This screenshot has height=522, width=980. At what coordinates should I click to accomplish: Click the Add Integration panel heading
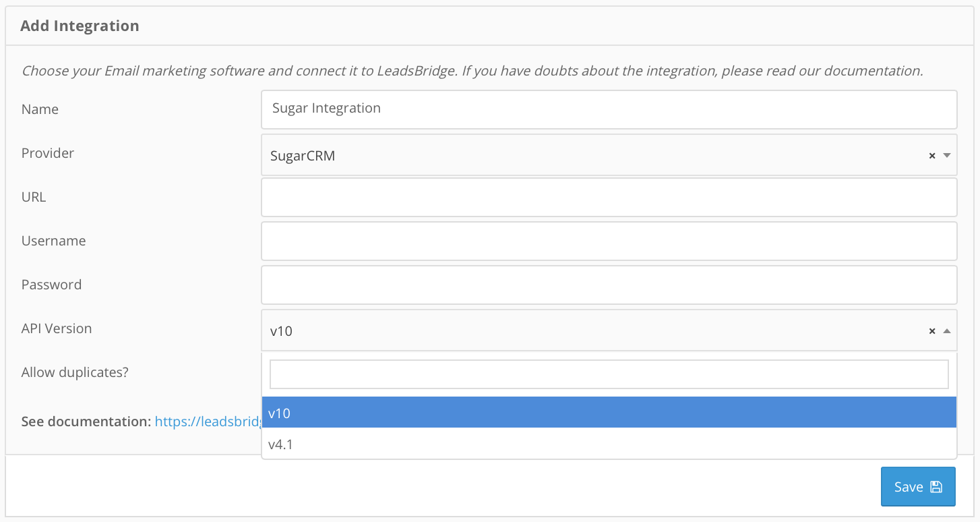click(80, 26)
